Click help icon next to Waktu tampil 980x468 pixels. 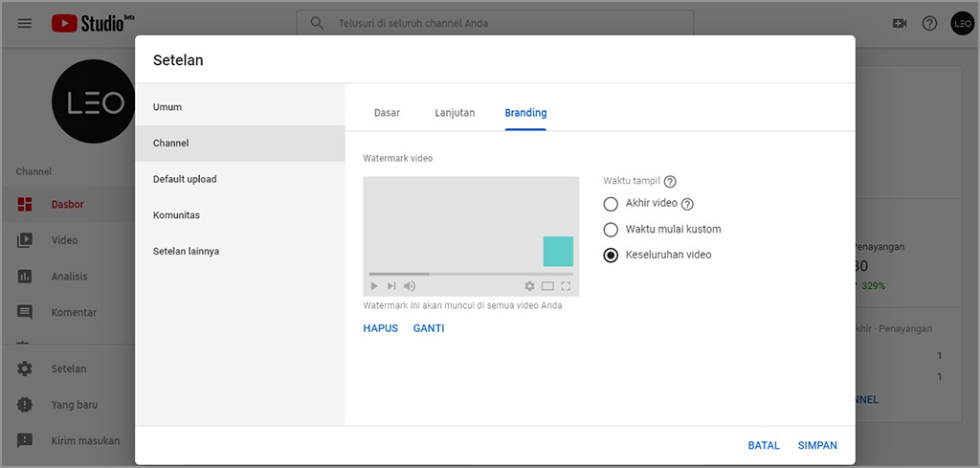coord(670,182)
